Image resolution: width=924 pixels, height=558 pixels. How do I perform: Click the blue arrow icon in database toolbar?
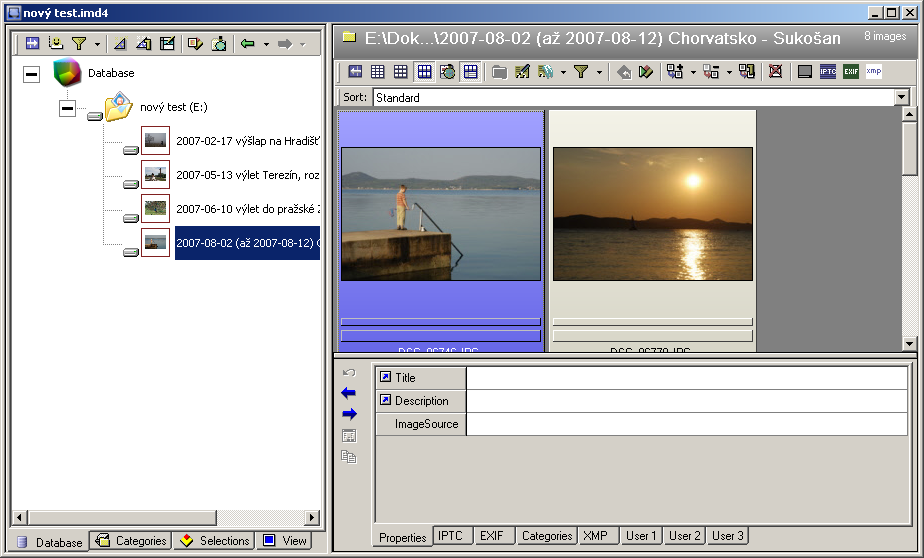click(32, 43)
